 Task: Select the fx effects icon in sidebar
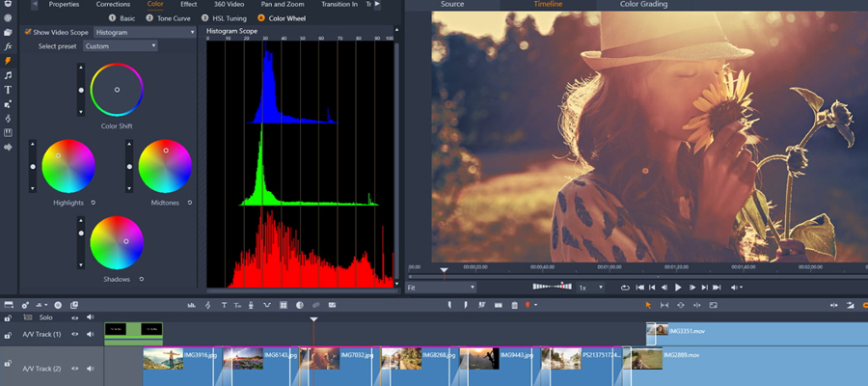(8, 46)
